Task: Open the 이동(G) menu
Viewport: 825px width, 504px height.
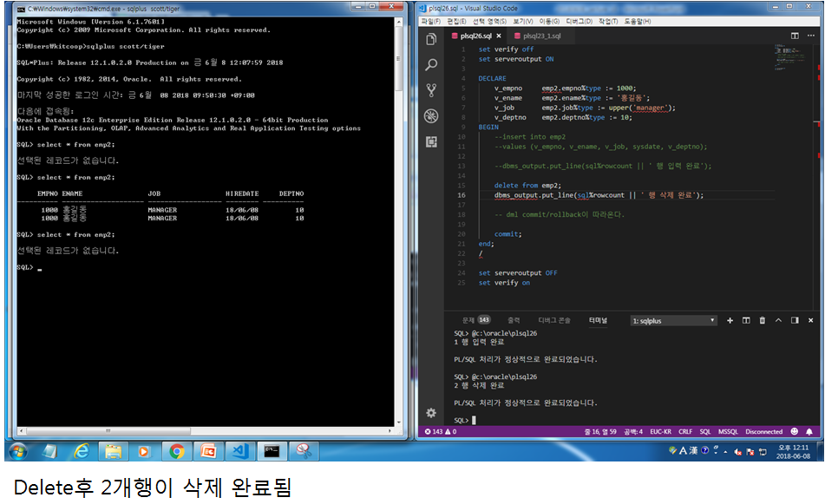Action: [549, 21]
